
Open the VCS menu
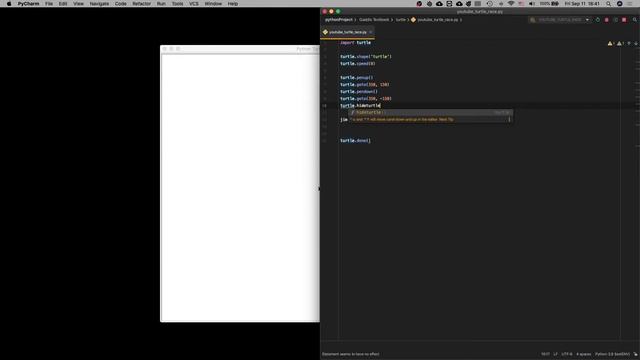pyautogui.click(x=194, y=4)
